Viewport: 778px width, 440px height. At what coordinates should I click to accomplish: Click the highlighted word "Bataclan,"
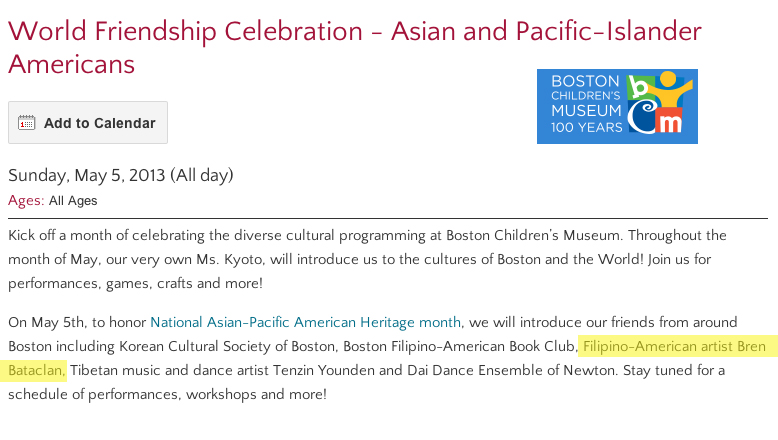[x=36, y=370]
